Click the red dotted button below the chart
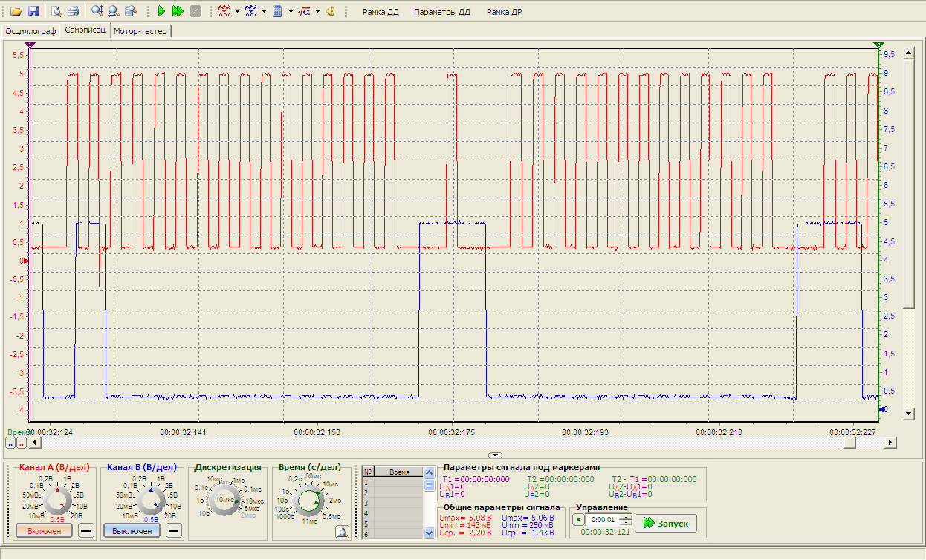 click(22, 443)
